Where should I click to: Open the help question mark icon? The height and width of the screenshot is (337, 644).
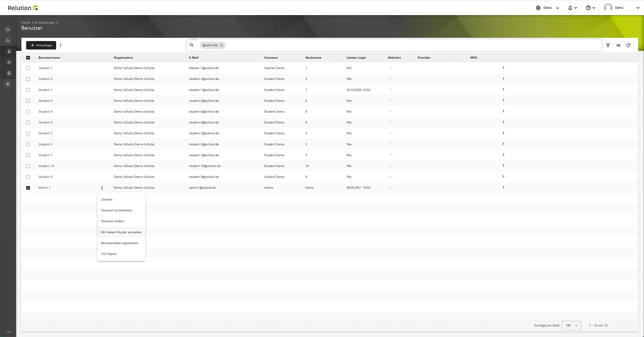tap(588, 8)
